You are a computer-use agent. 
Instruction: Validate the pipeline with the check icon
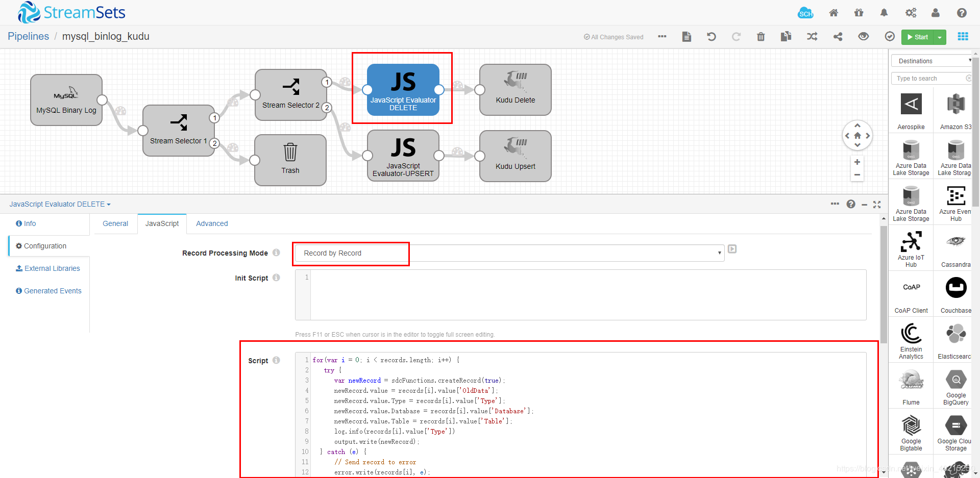point(890,36)
